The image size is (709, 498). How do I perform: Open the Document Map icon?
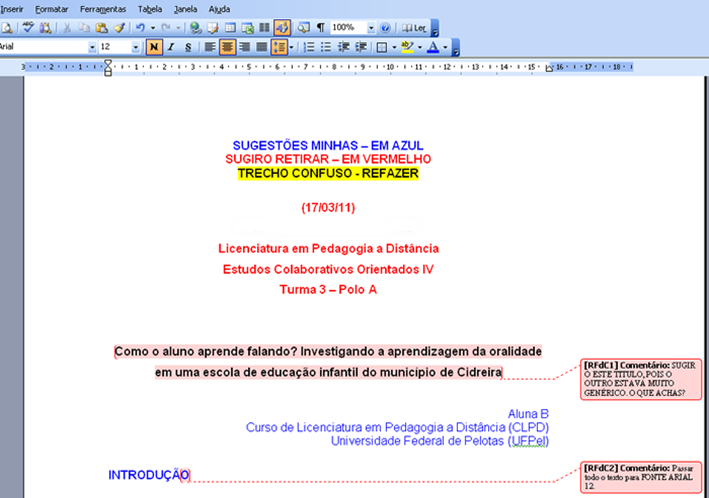point(303,28)
